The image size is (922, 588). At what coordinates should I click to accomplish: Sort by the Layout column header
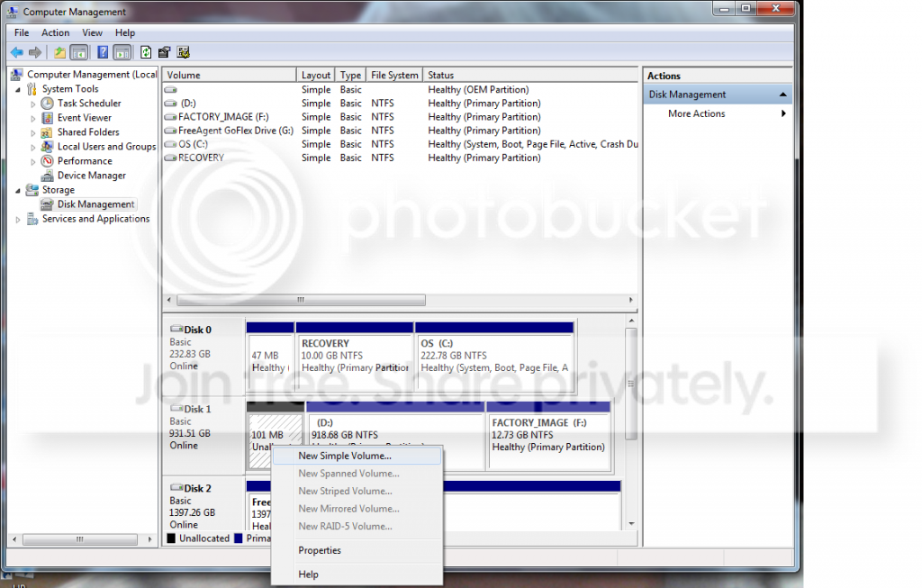pos(316,76)
